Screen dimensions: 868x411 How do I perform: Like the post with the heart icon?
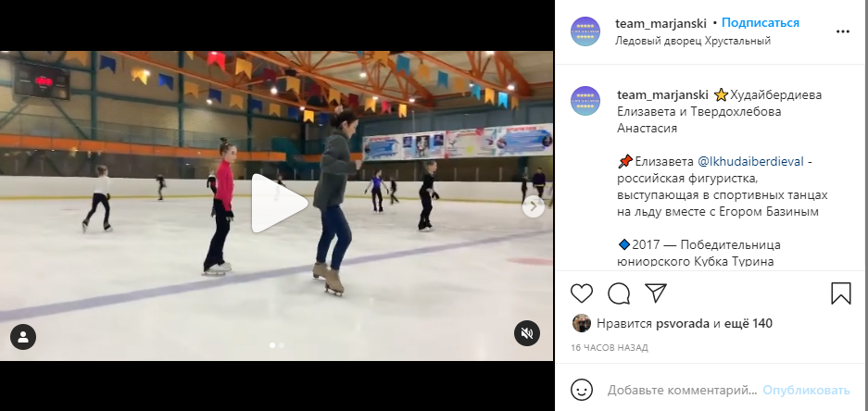click(581, 293)
